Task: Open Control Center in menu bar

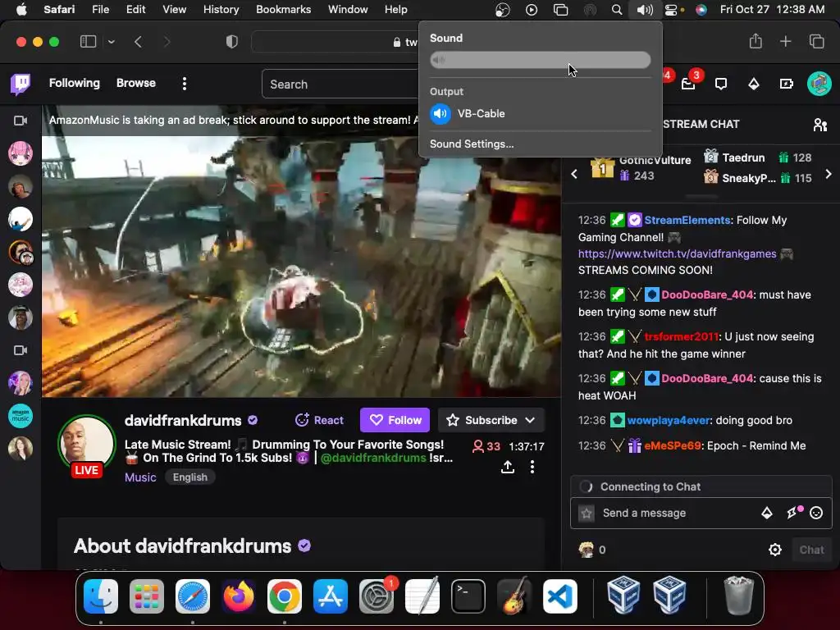Action: (x=673, y=10)
